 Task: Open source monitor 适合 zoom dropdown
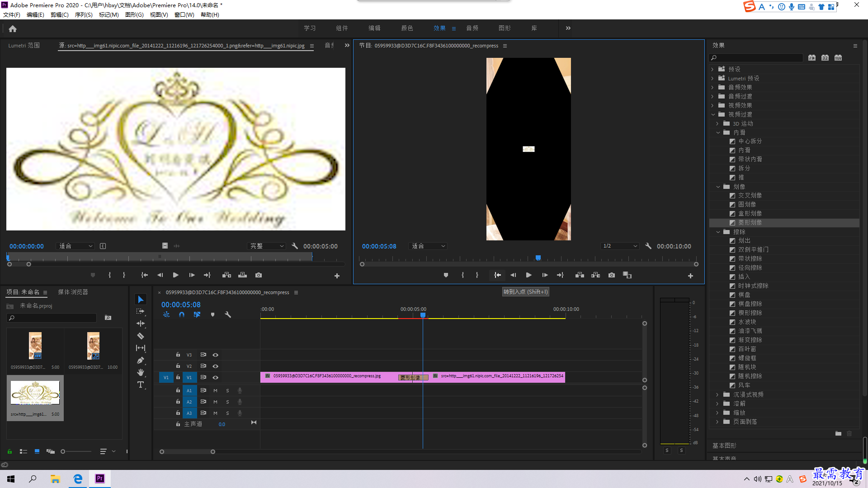75,246
